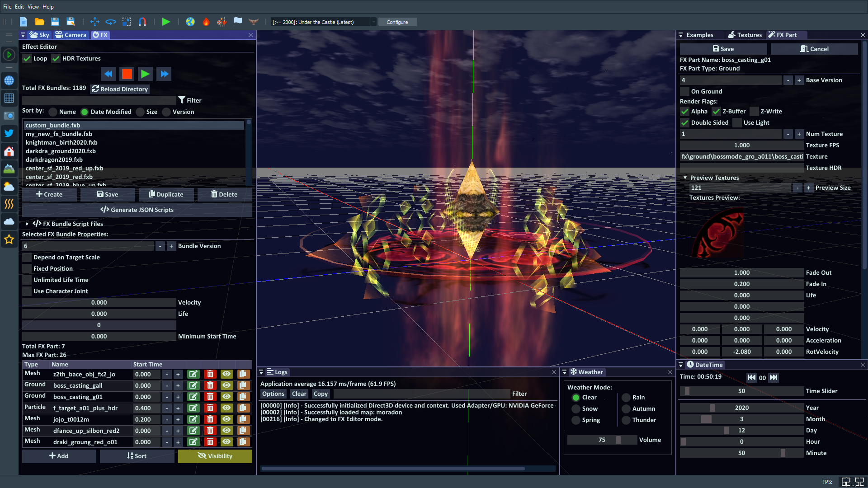Image resolution: width=868 pixels, height=488 pixels.
Task: Select Rain weather mode
Action: pos(626,397)
